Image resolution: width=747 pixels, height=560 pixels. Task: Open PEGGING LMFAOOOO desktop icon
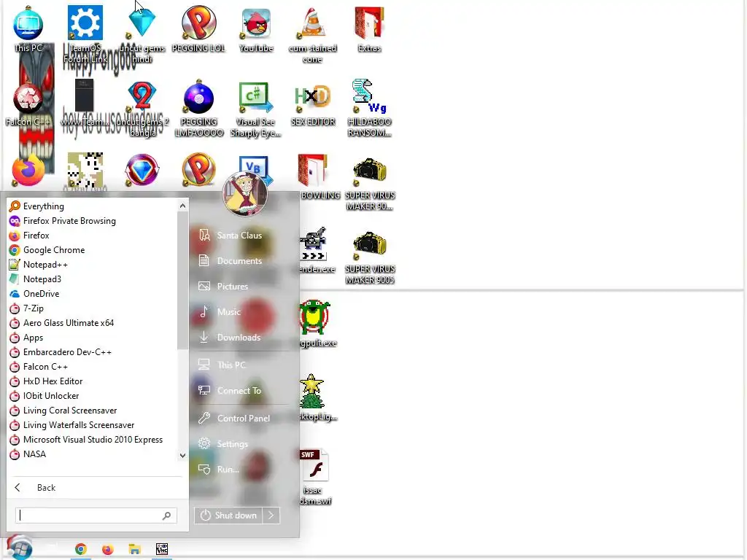[198, 107]
